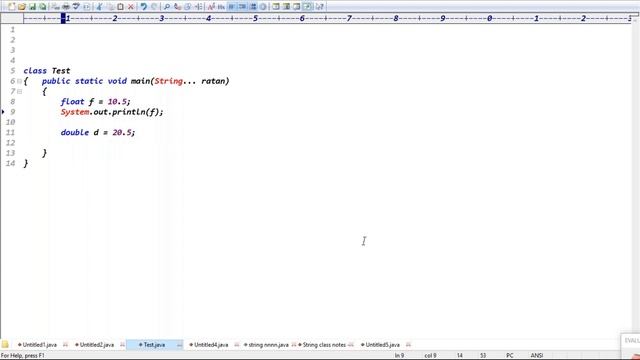Close the Untitled2.java tab
Image resolution: width=640 pixels, height=360 pixels.
[x=122, y=345]
